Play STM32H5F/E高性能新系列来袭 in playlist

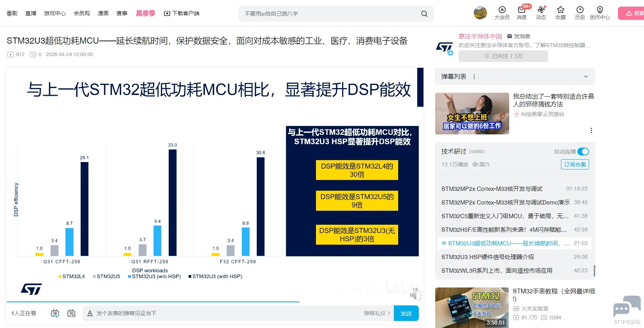click(x=514, y=230)
